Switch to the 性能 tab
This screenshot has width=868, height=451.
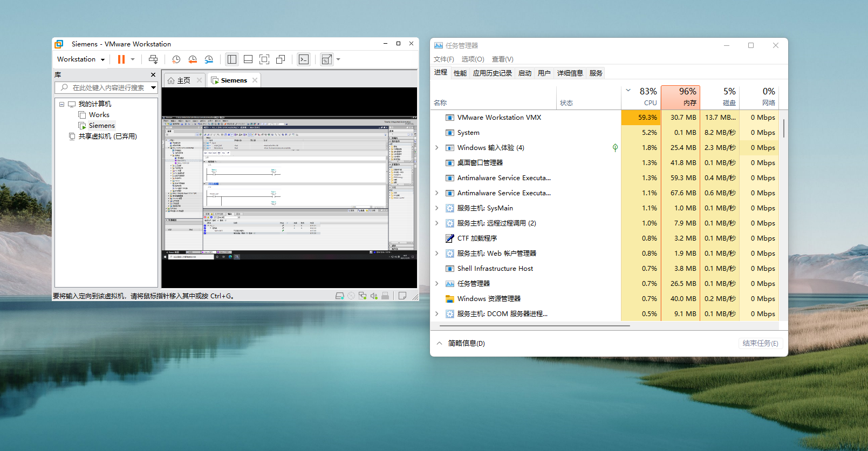[x=460, y=73]
